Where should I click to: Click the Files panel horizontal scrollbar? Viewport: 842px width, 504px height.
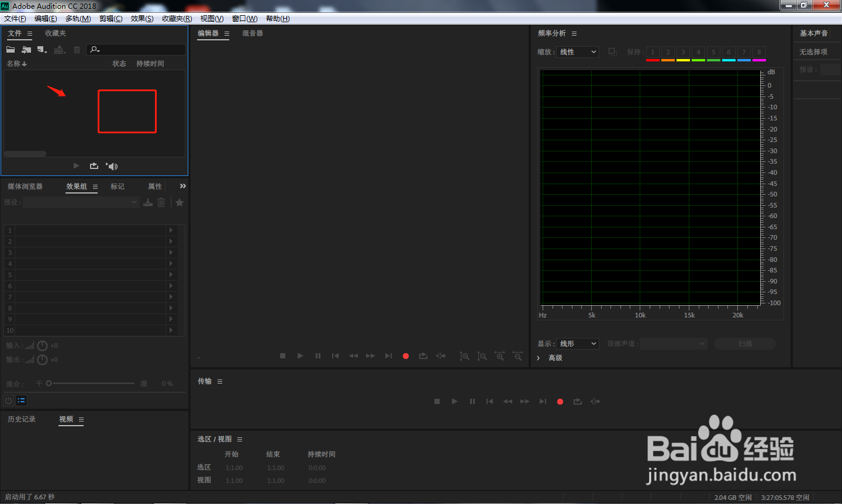click(x=25, y=154)
